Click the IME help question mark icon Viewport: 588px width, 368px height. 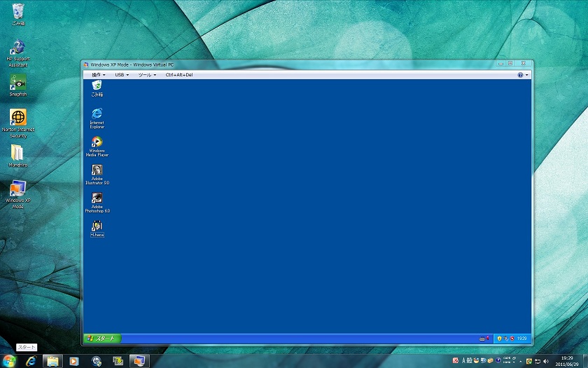498,360
